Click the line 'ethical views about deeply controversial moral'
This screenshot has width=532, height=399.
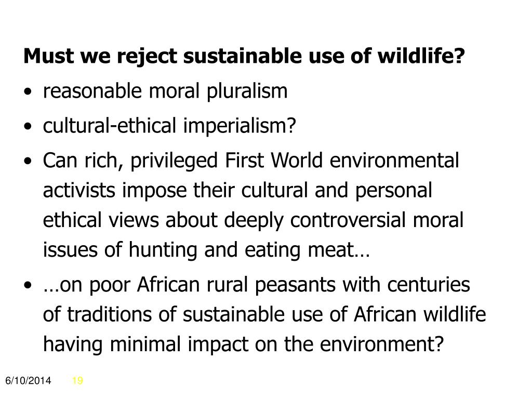pyautogui.click(x=253, y=220)
